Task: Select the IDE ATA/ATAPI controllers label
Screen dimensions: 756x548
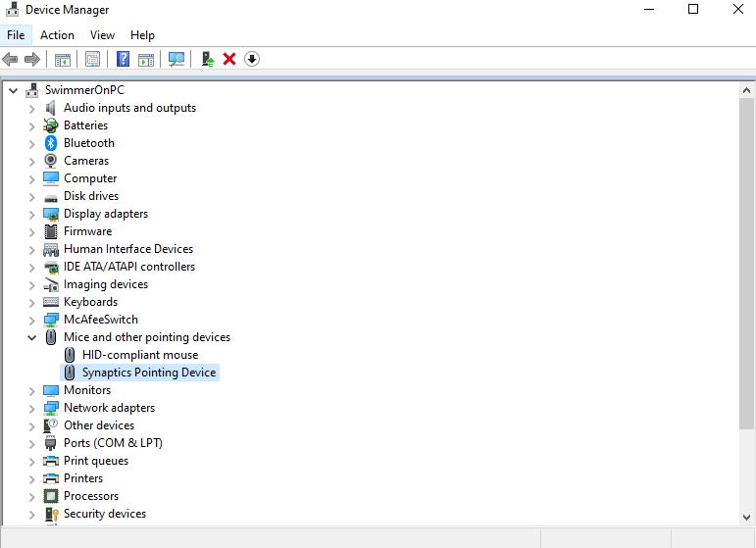Action: (129, 267)
